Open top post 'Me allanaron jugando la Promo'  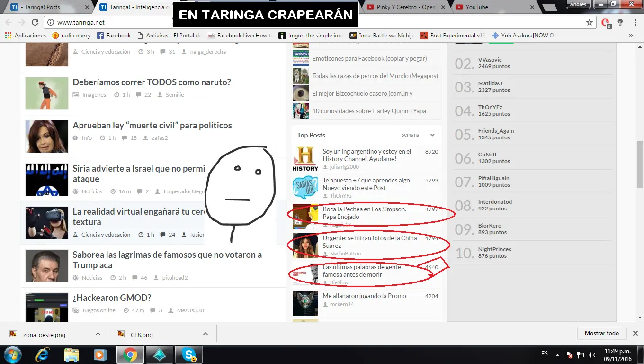364,296
